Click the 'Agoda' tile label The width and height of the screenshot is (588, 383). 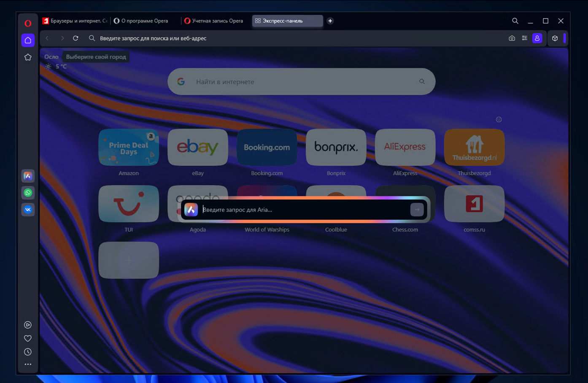pos(198,229)
